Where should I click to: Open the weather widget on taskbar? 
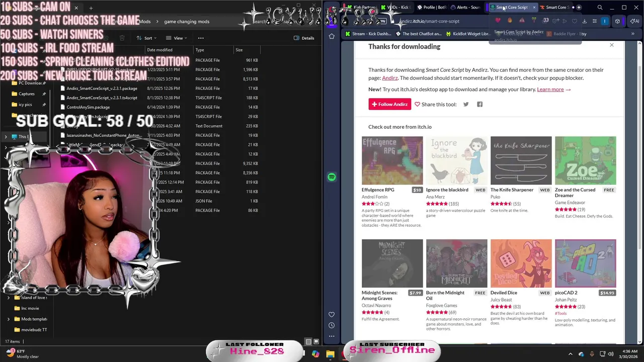[23, 353]
